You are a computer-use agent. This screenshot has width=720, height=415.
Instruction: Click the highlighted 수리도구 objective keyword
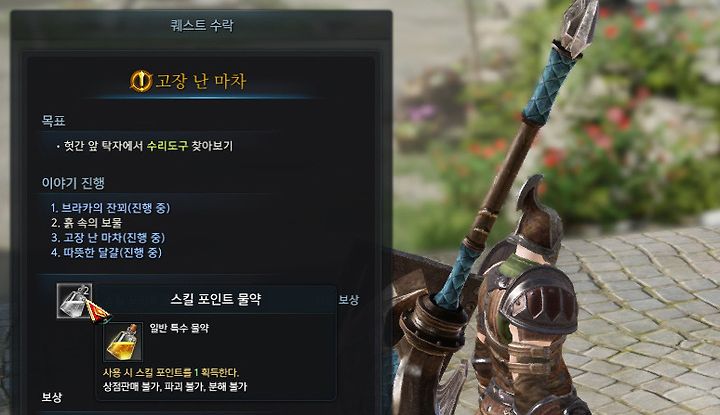coord(167,146)
